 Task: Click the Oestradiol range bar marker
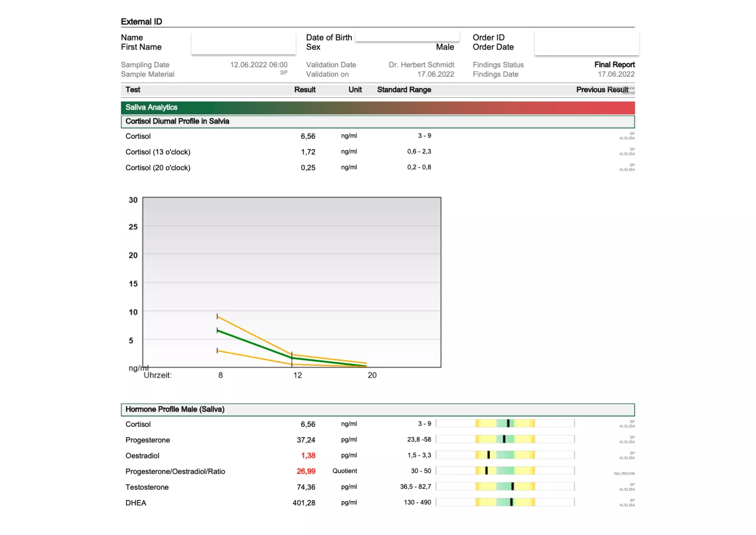pos(488,455)
